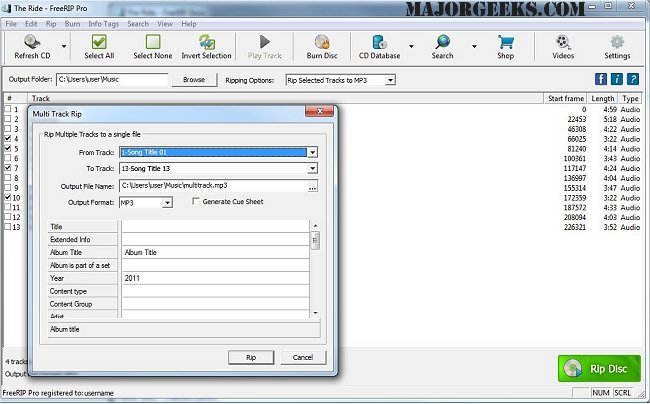Open the Shop cart icon
The width and height of the screenshot is (650, 404).
click(506, 42)
